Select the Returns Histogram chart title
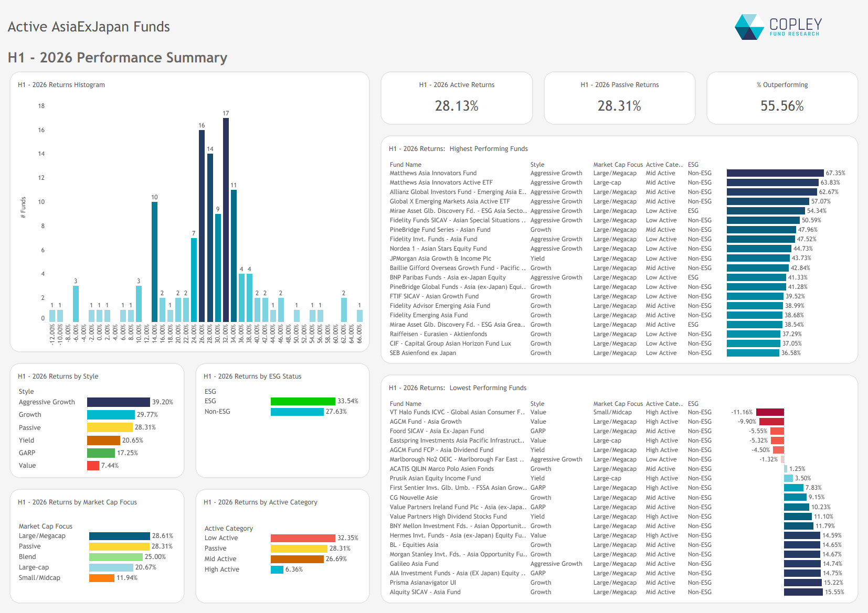868x613 pixels. tap(61, 85)
